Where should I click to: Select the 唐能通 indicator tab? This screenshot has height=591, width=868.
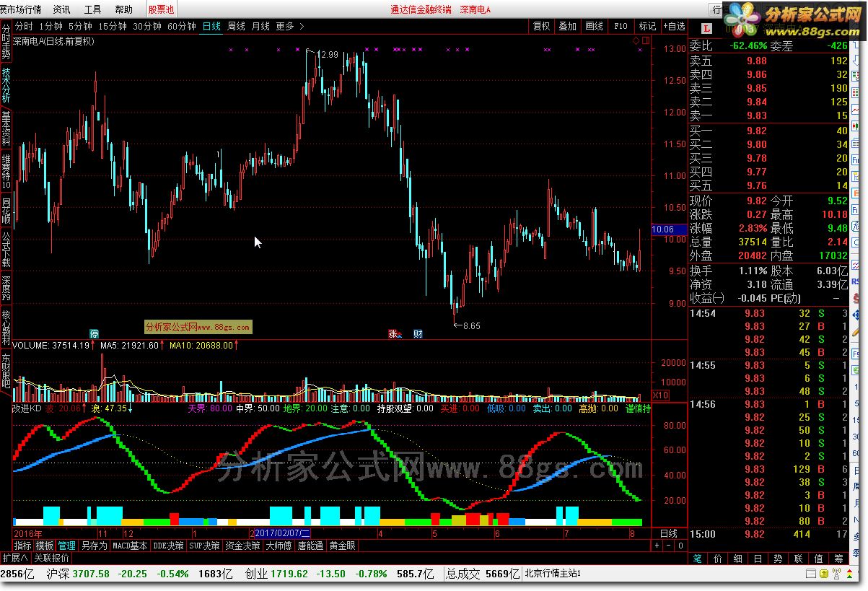click(311, 546)
